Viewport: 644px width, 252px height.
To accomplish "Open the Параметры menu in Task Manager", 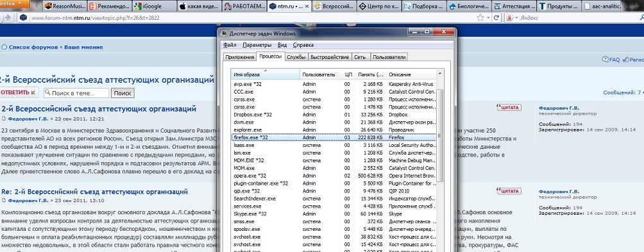I will coord(257,45).
